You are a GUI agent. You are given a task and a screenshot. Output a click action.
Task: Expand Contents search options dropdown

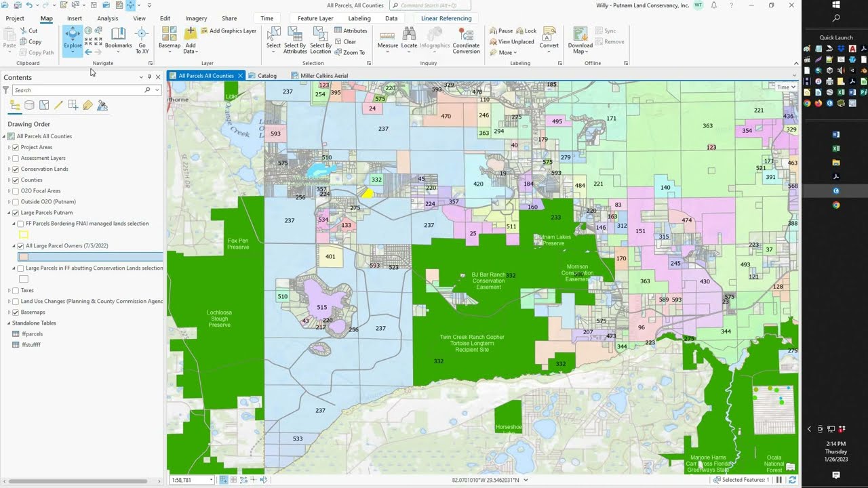157,90
